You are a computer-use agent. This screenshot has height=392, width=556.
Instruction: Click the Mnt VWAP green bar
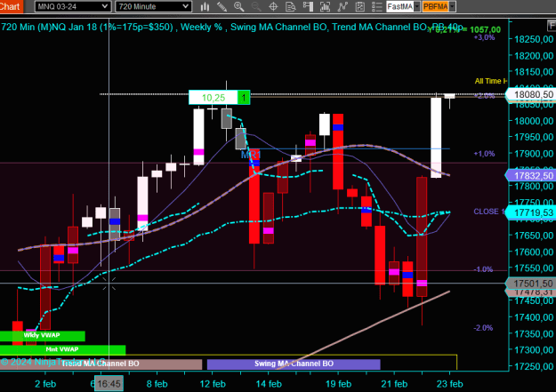point(62,349)
